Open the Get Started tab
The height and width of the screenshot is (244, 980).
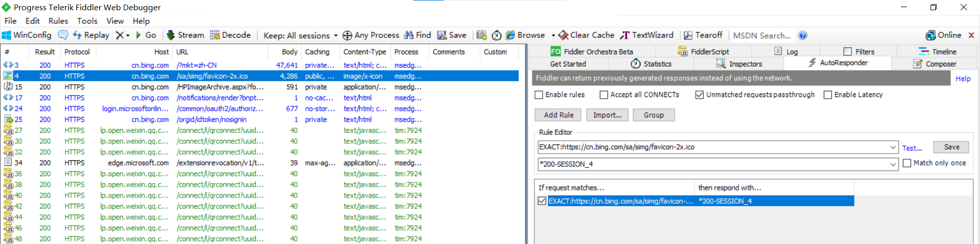coord(568,64)
